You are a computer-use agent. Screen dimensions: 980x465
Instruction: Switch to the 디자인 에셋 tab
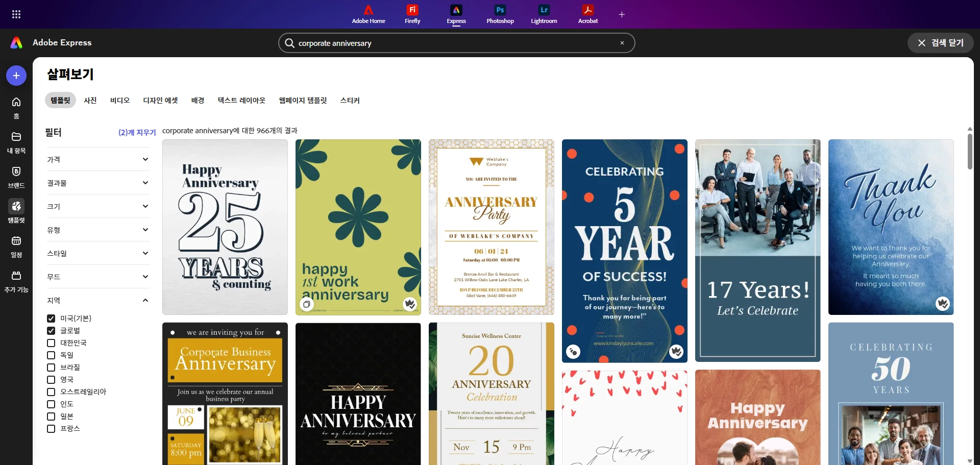click(160, 101)
